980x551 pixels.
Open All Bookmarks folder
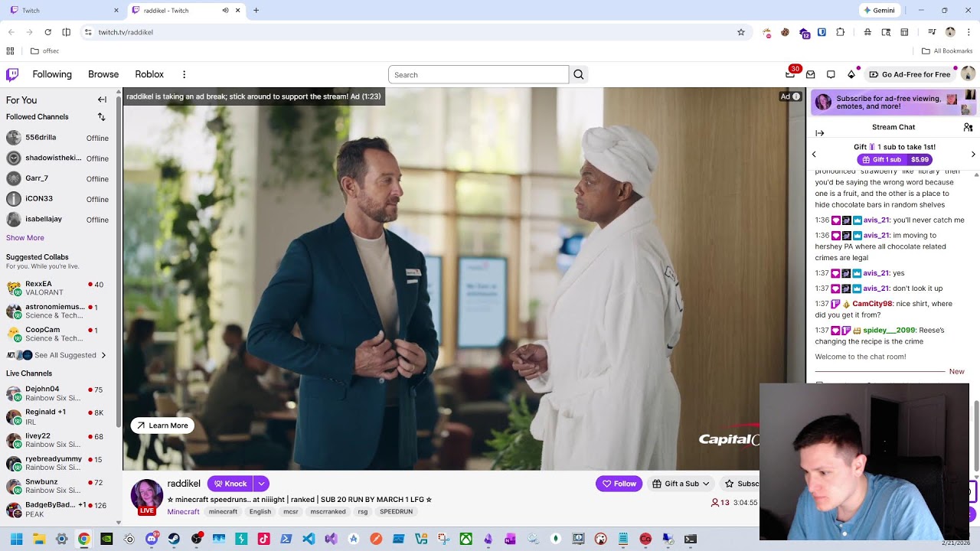click(947, 51)
